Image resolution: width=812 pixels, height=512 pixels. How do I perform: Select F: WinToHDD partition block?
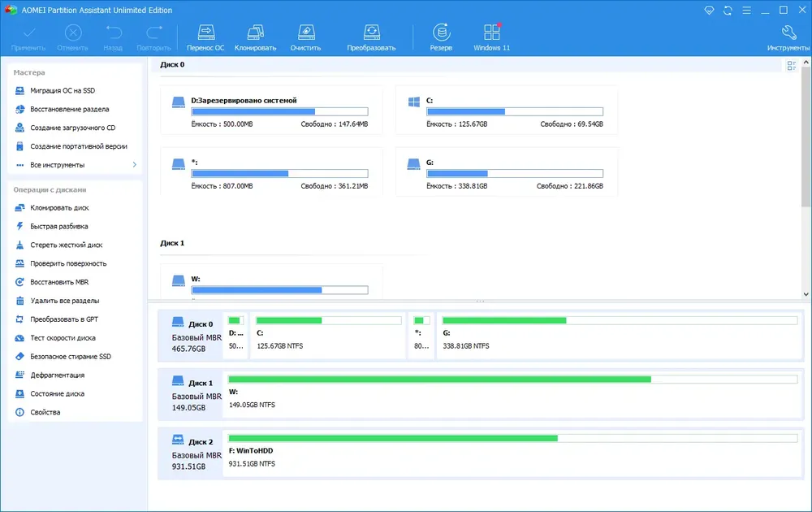click(512, 453)
